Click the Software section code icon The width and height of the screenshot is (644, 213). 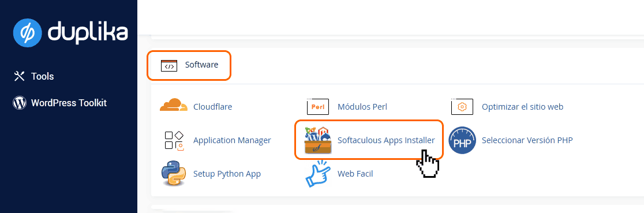click(169, 65)
